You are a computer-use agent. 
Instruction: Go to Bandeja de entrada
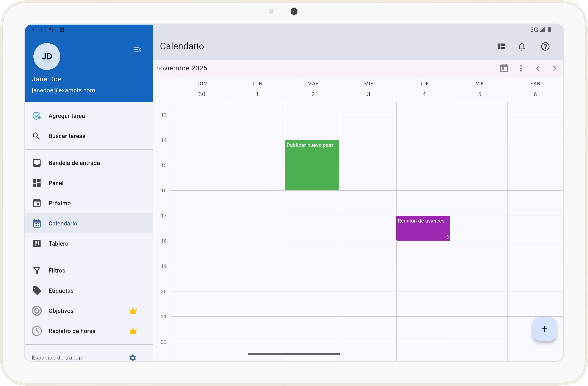click(x=74, y=163)
